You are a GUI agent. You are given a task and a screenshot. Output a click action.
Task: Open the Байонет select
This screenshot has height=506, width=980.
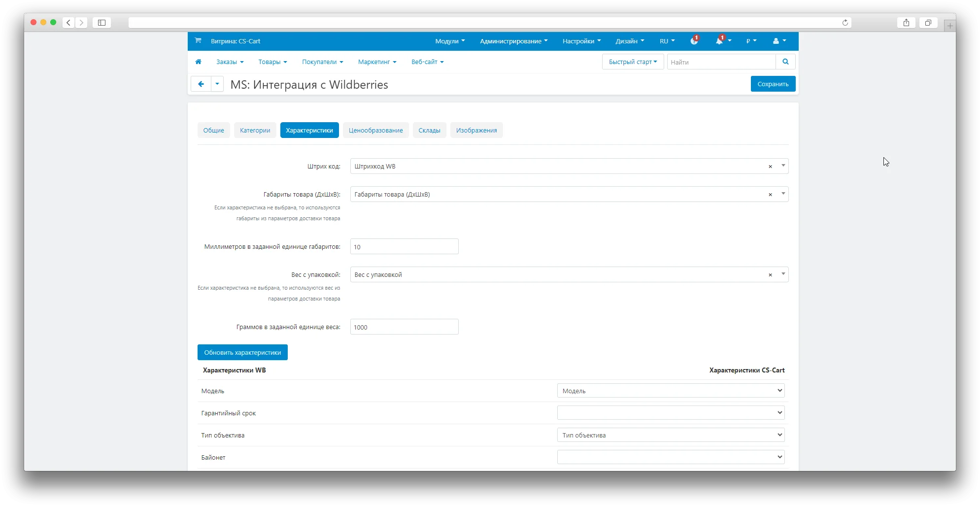(671, 457)
